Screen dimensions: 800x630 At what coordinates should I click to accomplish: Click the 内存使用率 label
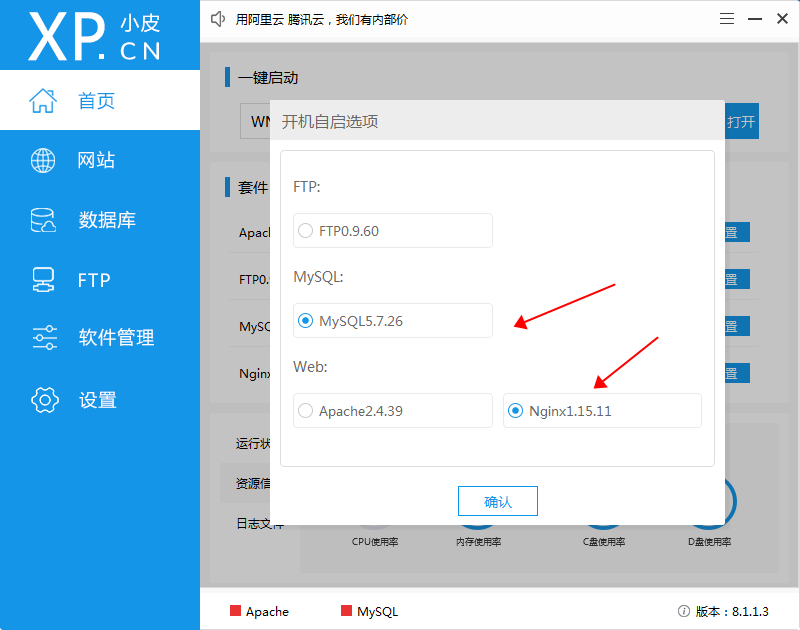[479, 542]
